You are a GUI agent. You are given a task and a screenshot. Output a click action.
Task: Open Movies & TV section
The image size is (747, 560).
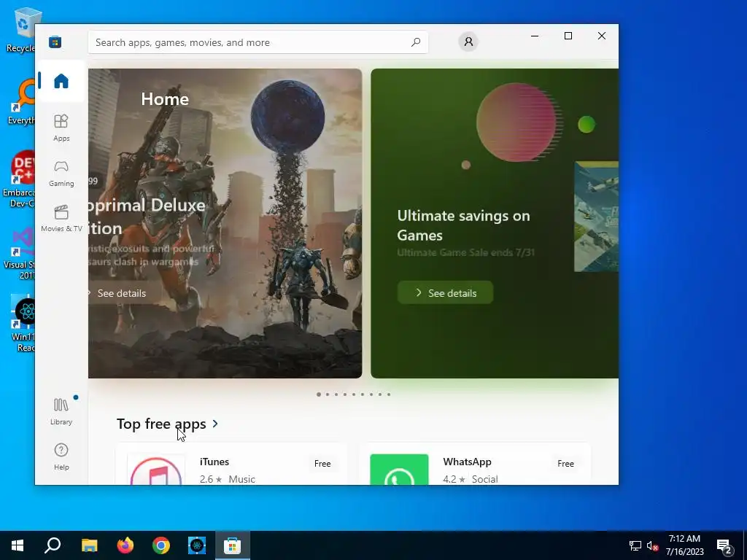[61, 218]
